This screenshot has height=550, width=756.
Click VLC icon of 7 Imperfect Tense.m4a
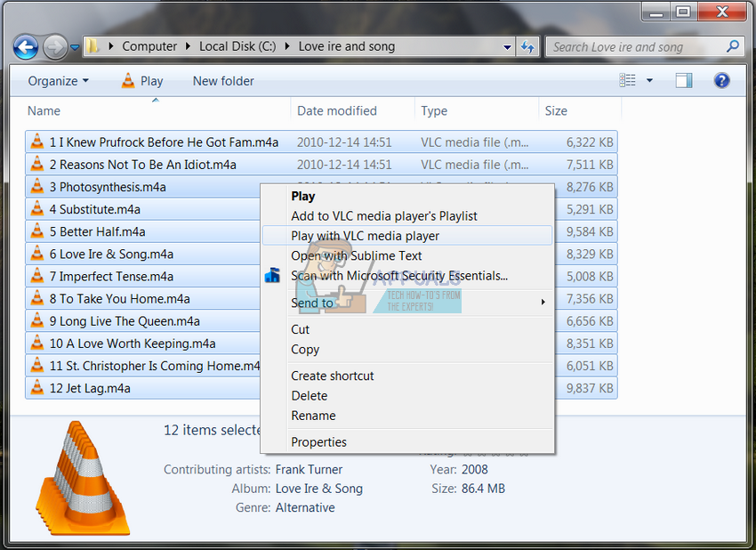[37, 276]
